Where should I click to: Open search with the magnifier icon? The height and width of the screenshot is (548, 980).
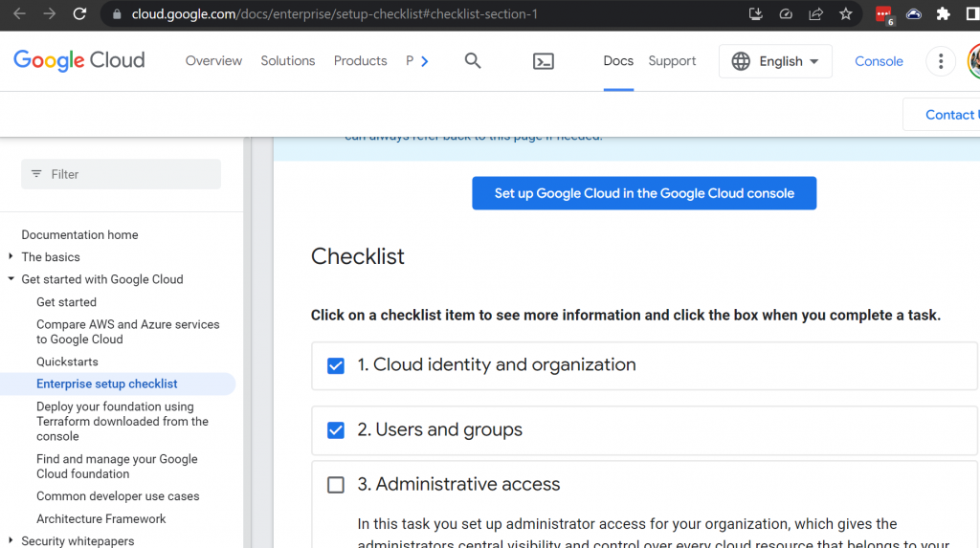point(473,60)
